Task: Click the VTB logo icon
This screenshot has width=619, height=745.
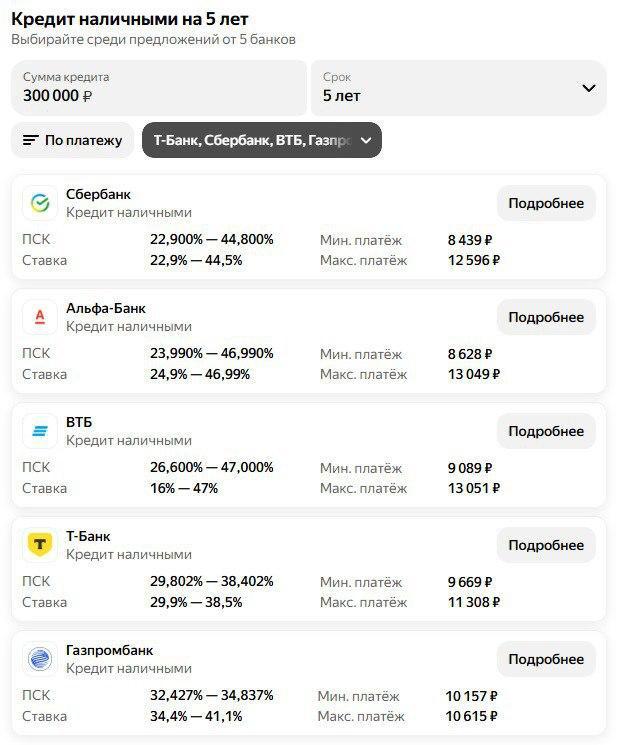Action: [40, 431]
